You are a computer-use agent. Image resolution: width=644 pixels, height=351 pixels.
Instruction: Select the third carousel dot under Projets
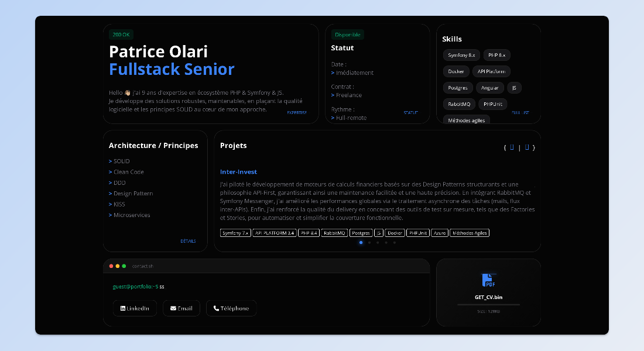click(x=378, y=242)
